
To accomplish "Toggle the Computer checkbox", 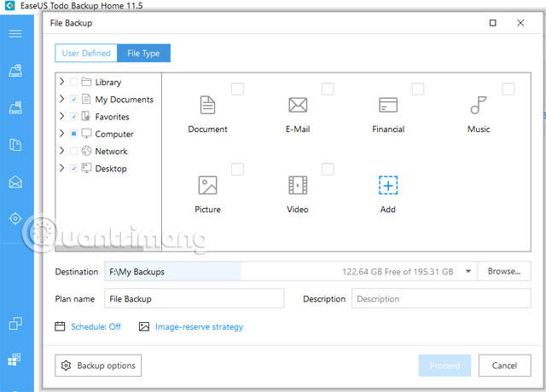I will tap(74, 134).
